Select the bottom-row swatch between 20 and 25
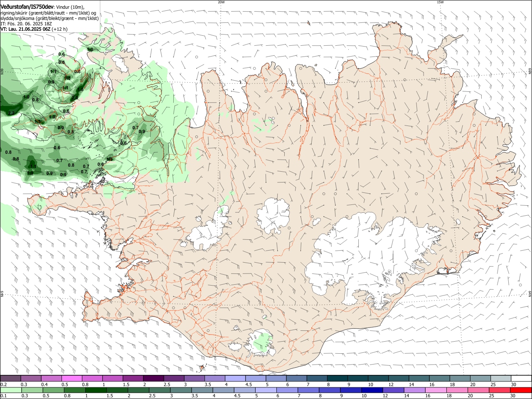 pyautogui.click(x=479, y=390)
